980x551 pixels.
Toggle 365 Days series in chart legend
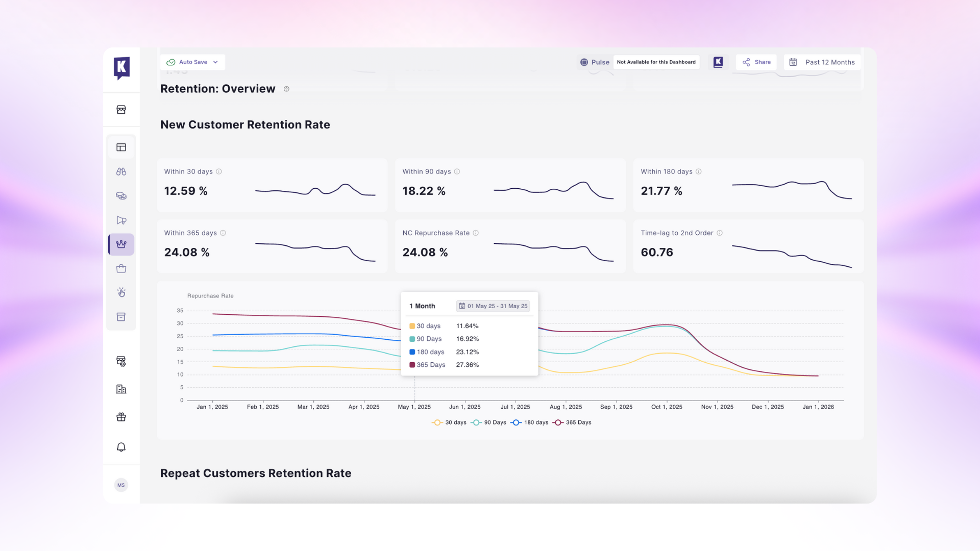[x=572, y=422]
